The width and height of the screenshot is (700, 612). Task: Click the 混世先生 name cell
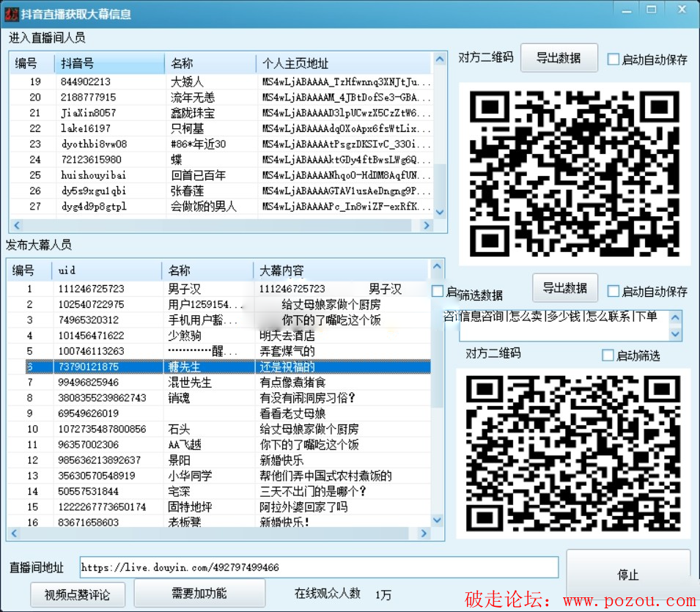pos(190,383)
